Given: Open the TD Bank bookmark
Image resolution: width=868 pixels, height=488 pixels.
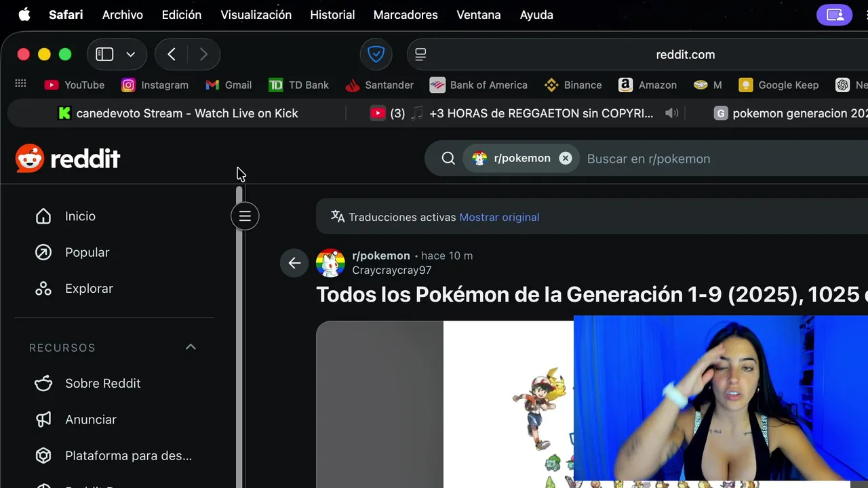Looking at the screenshot, I should point(298,85).
